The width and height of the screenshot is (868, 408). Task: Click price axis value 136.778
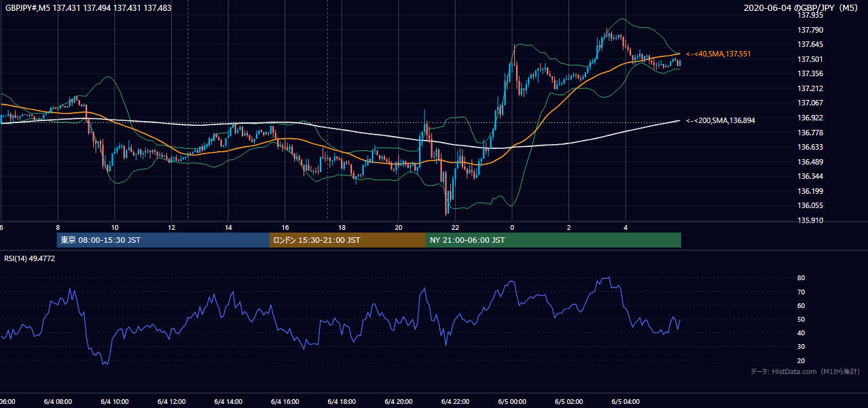pyautogui.click(x=810, y=133)
